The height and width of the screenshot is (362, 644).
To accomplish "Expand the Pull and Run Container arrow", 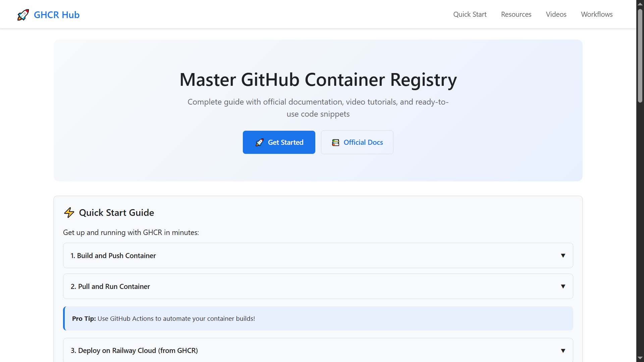I will 563,287.
